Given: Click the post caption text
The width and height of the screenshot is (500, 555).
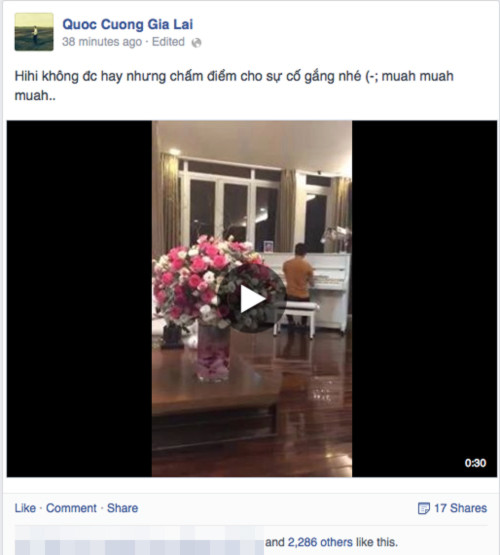Looking at the screenshot, I should 234,85.
